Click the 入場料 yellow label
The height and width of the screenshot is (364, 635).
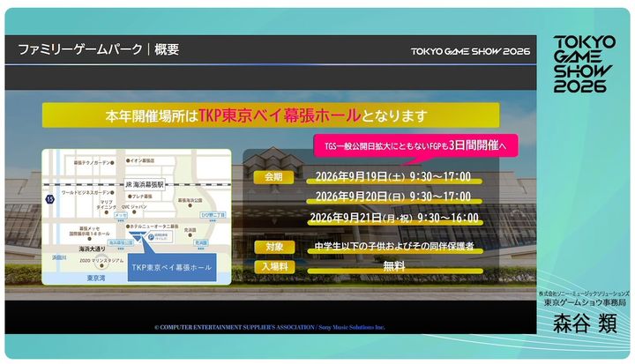[274, 267]
